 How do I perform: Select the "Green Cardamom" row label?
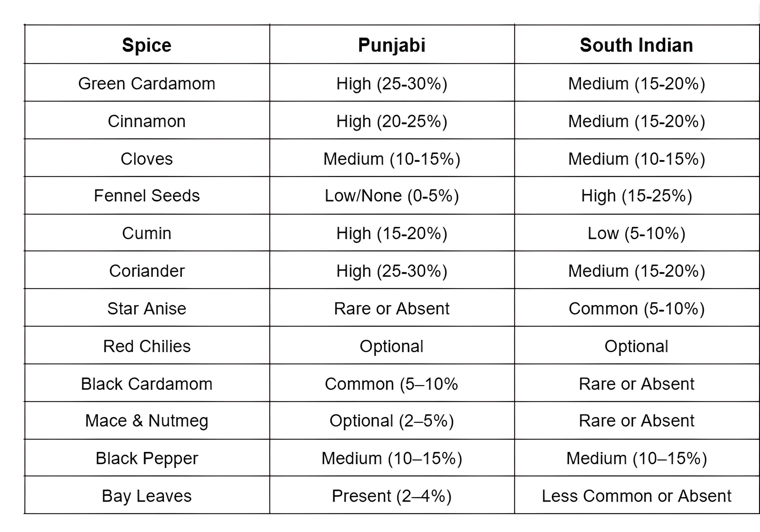coord(147,83)
